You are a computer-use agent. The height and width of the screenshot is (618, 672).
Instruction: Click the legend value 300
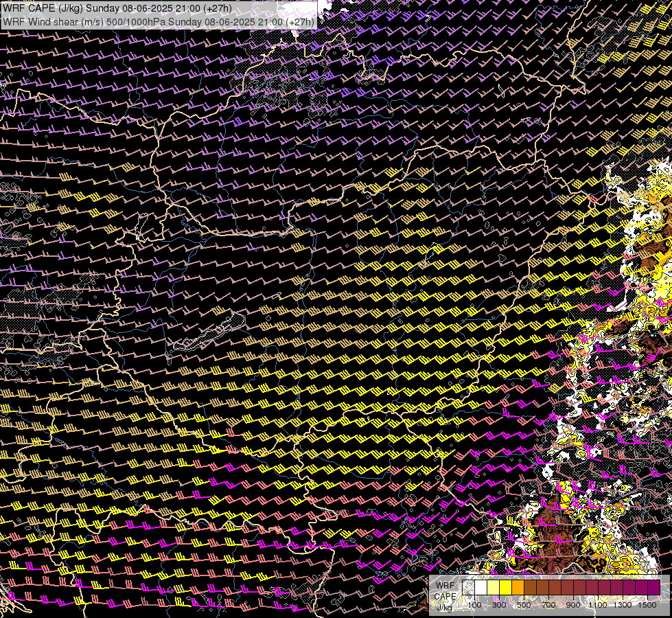(499, 605)
